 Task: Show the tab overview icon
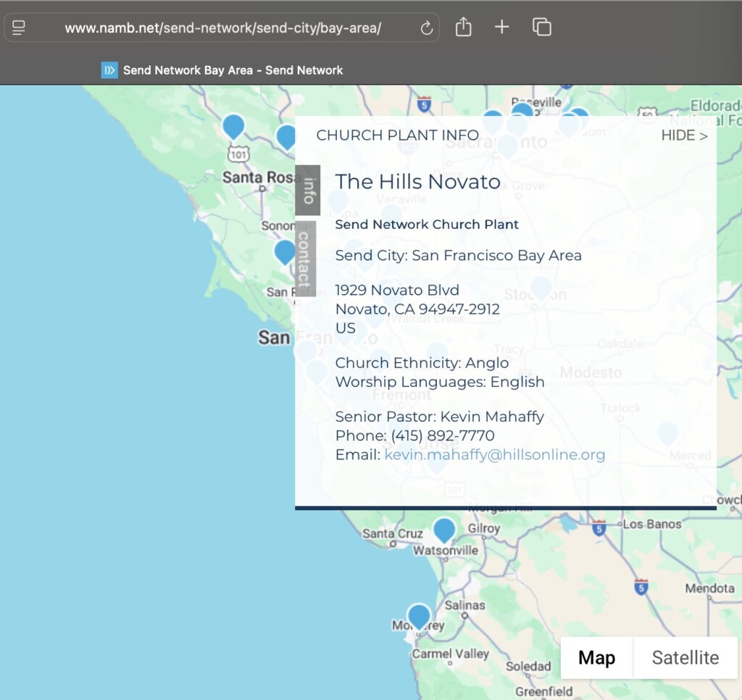tap(542, 27)
